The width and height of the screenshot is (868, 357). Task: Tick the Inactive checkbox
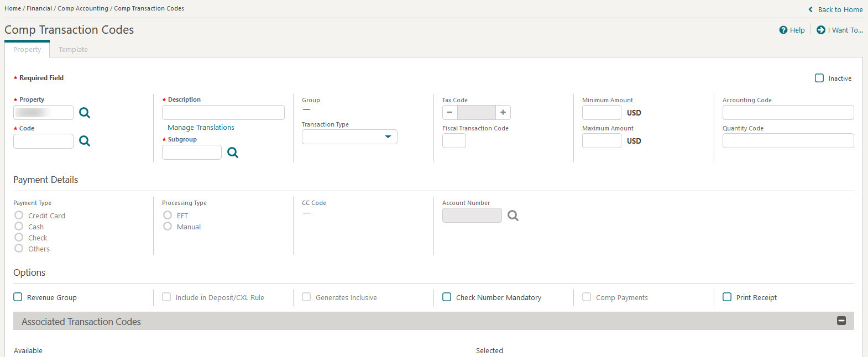[x=819, y=78]
